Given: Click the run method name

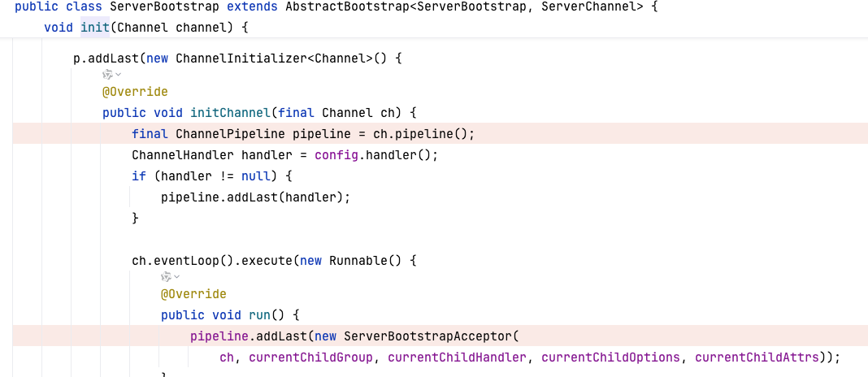Looking at the screenshot, I should point(259,315).
